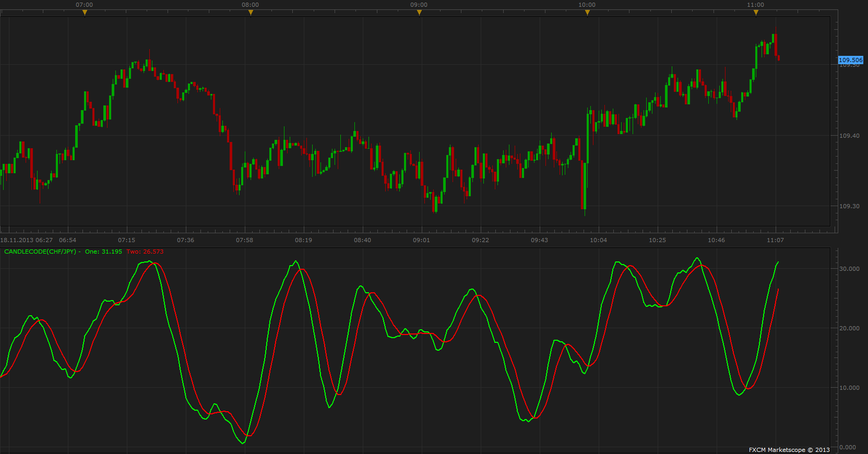
Task: Select the 08:00 hour marker triangle
Action: click(x=251, y=13)
